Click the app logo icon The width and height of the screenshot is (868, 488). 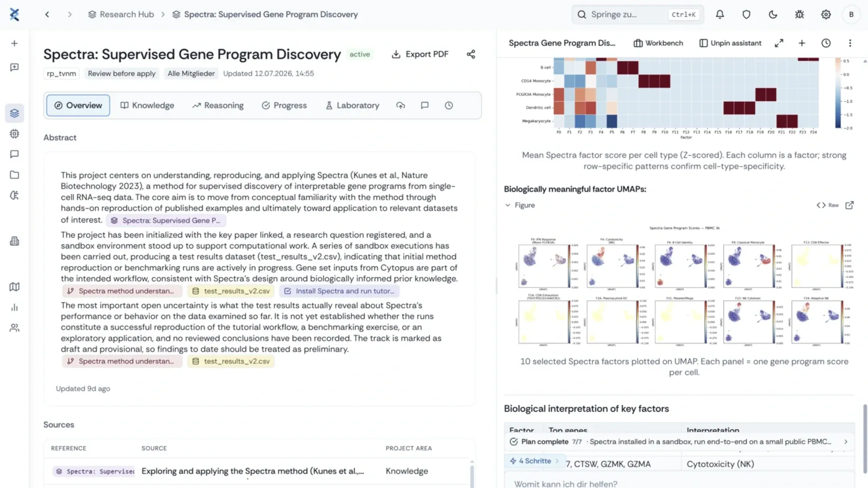coord(14,14)
